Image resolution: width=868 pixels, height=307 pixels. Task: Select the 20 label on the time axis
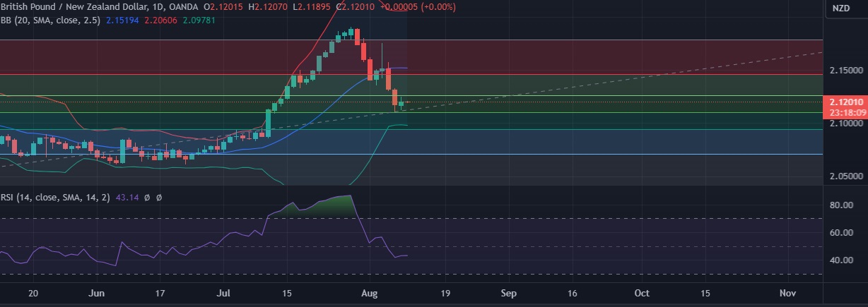[34, 292]
